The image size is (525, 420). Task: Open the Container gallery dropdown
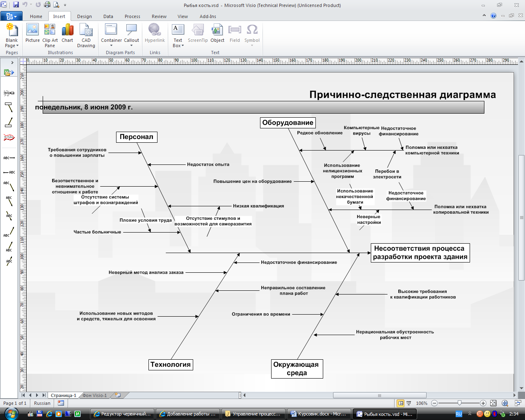[x=111, y=46]
